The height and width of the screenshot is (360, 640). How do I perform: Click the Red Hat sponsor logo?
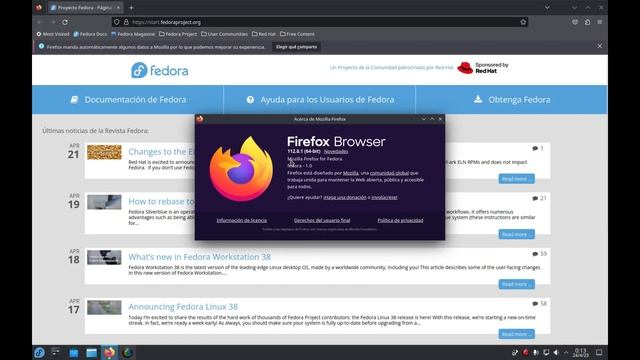[483, 68]
